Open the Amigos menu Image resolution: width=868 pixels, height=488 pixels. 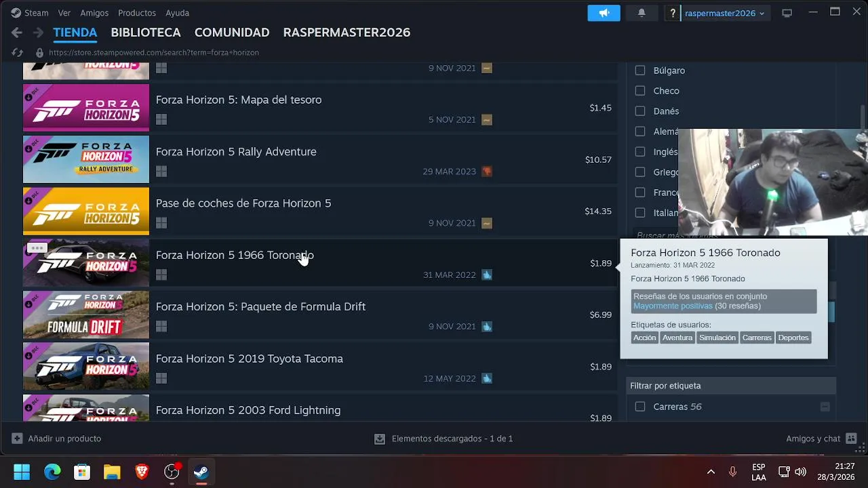(x=94, y=13)
